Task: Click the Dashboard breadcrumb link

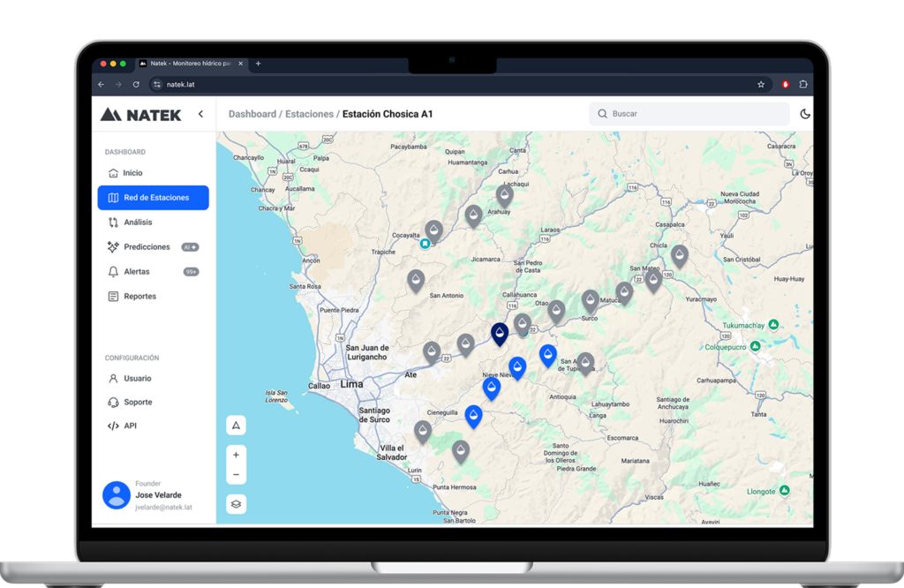Action: [252, 114]
